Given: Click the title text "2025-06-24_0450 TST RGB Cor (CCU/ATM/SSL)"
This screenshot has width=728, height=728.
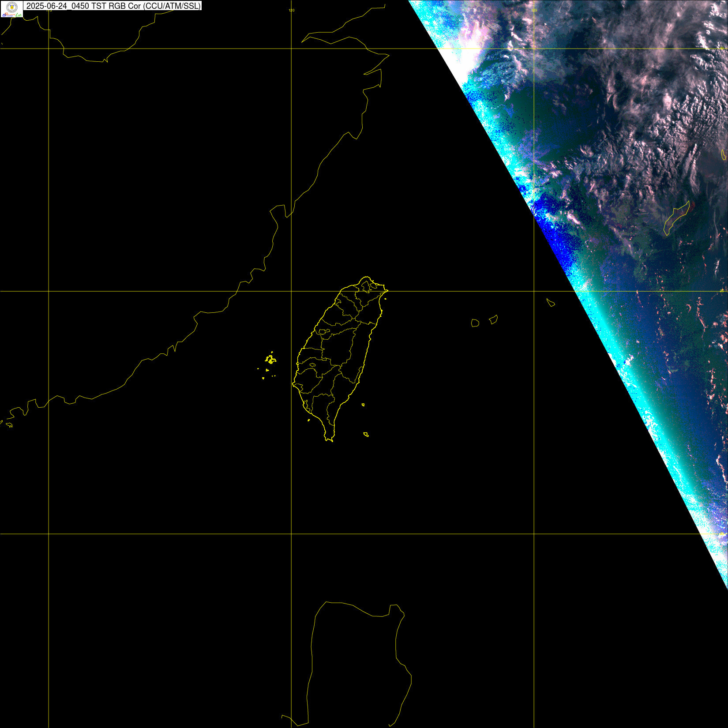Looking at the screenshot, I should coord(113,6).
